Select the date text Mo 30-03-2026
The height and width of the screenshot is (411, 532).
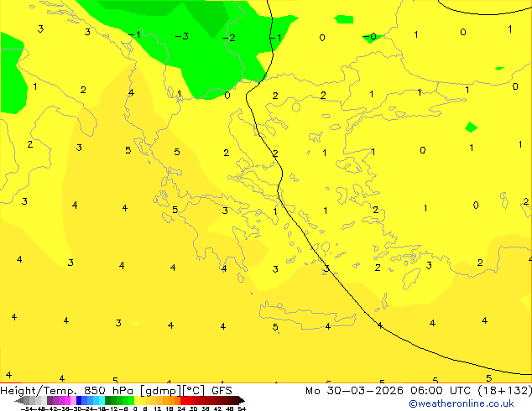[354, 391]
